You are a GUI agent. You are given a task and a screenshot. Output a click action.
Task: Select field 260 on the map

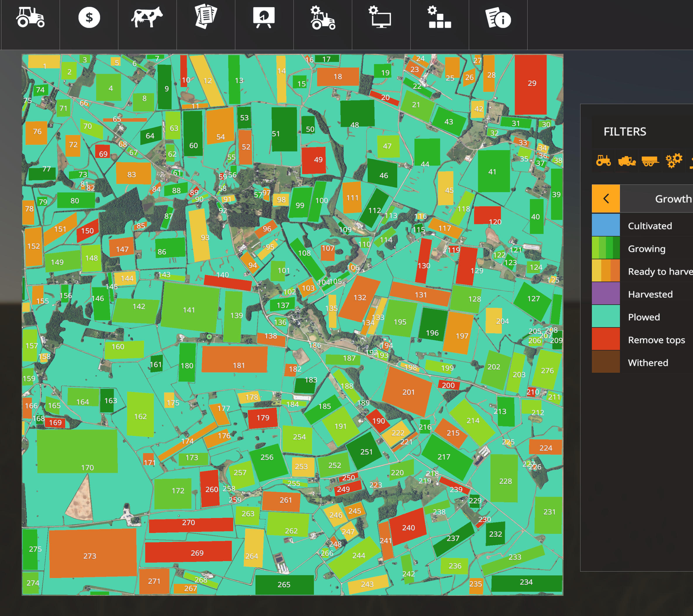(x=210, y=489)
